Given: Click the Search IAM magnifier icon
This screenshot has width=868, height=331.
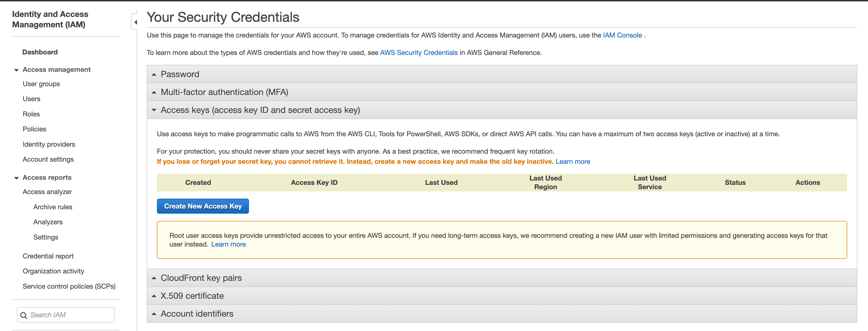Looking at the screenshot, I should coord(23,315).
